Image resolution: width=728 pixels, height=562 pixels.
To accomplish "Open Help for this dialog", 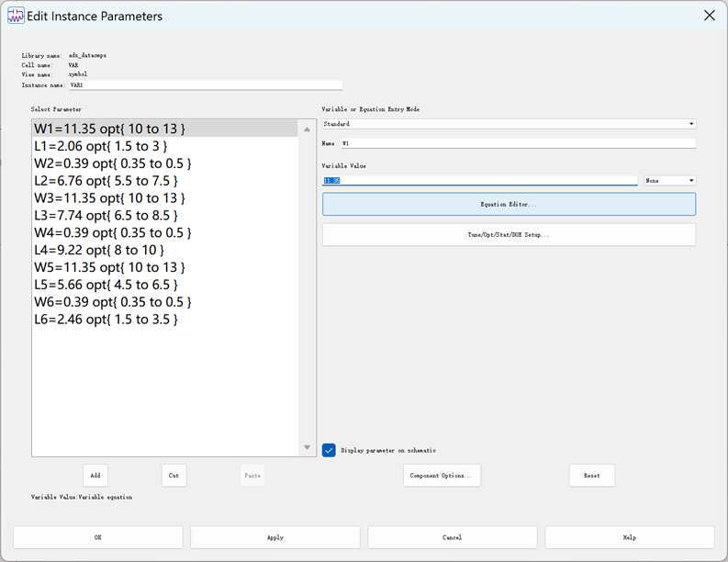I will (630, 537).
